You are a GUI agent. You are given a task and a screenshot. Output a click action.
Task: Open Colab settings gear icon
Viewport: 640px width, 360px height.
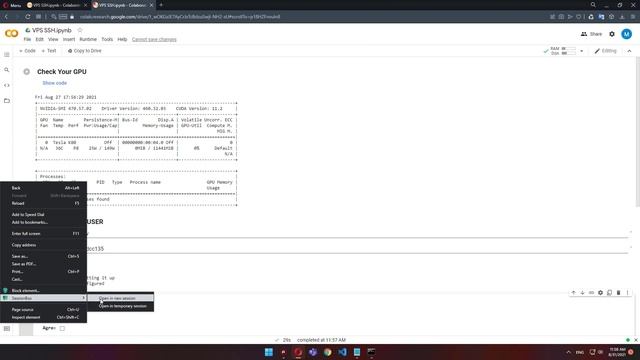tap(612, 34)
